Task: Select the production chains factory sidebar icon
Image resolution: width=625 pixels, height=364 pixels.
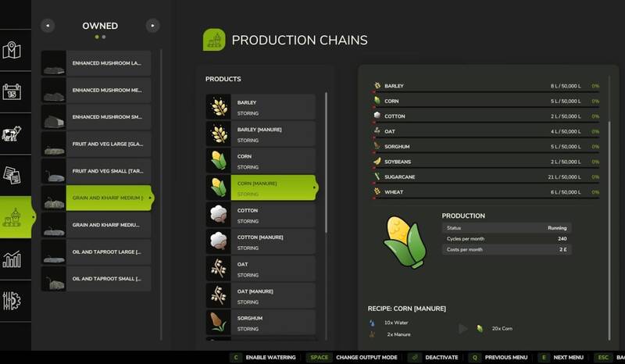Action: pos(12,217)
